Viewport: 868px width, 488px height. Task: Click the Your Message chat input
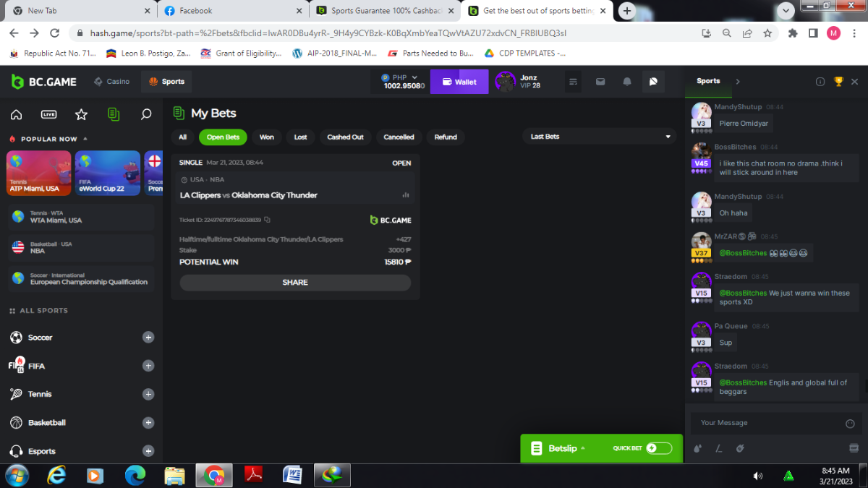click(767, 423)
